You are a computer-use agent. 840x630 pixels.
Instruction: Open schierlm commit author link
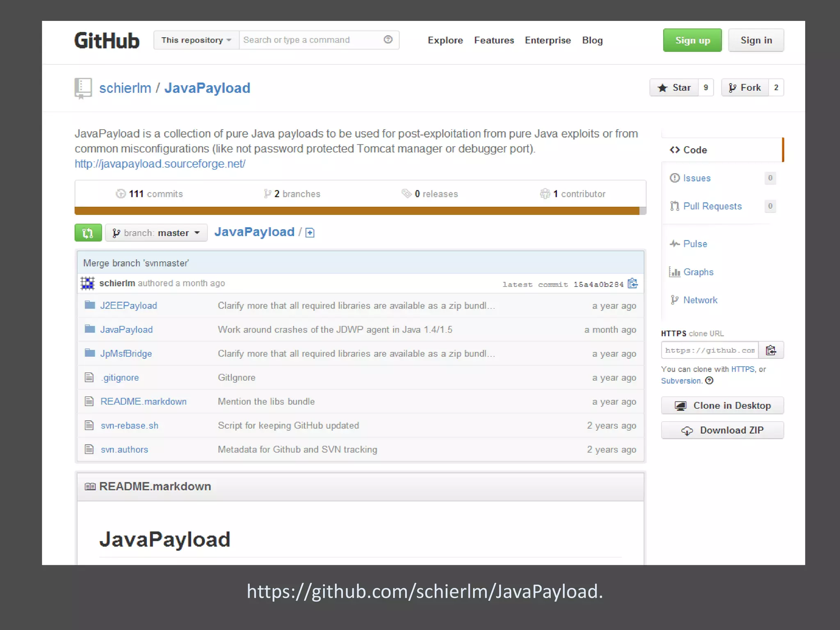click(117, 283)
